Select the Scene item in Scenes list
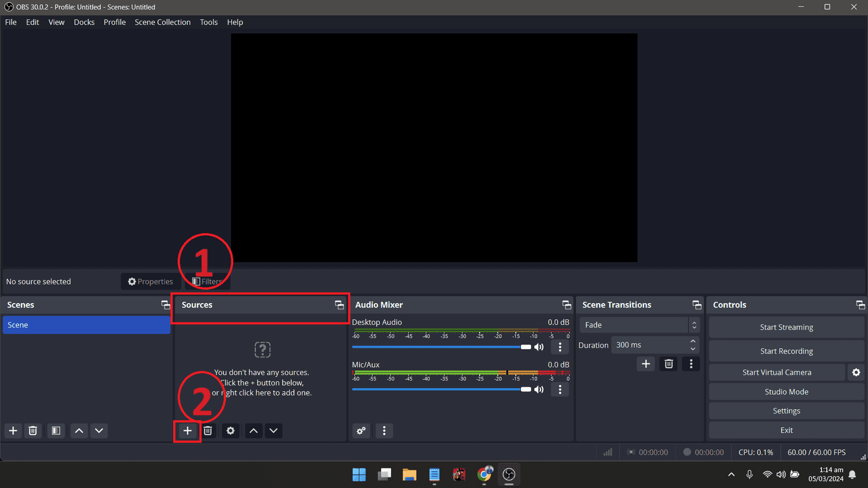Viewport: 868px width, 488px height. (86, 325)
